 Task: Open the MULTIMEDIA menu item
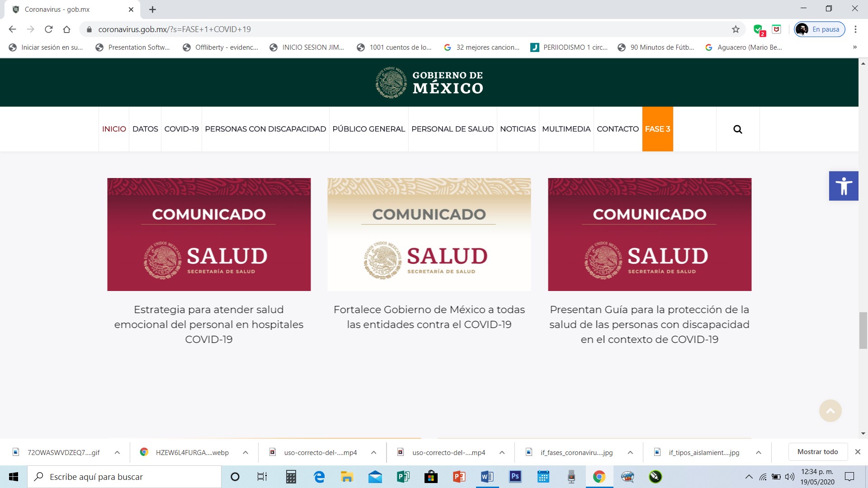click(566, 129)
